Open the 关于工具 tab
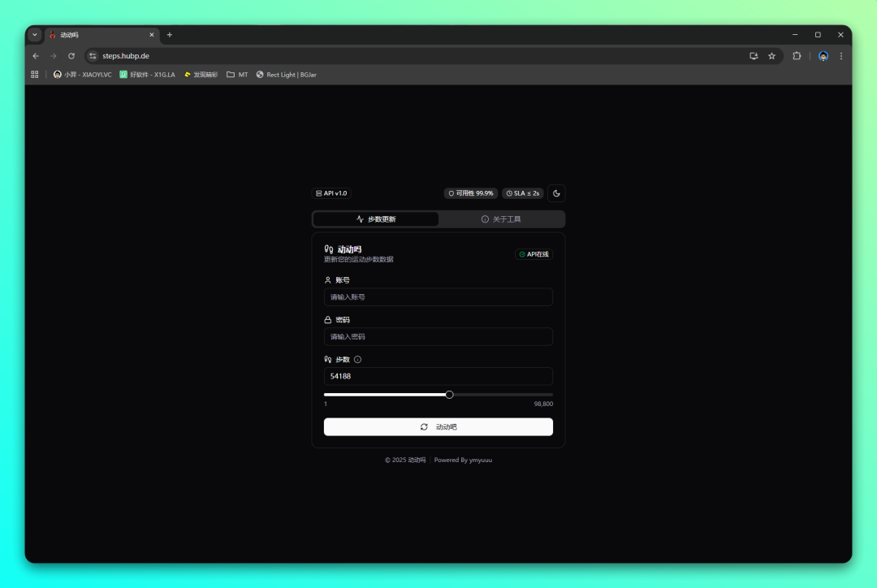The width and height of the screenshot is (877, 588). point(501,219)
